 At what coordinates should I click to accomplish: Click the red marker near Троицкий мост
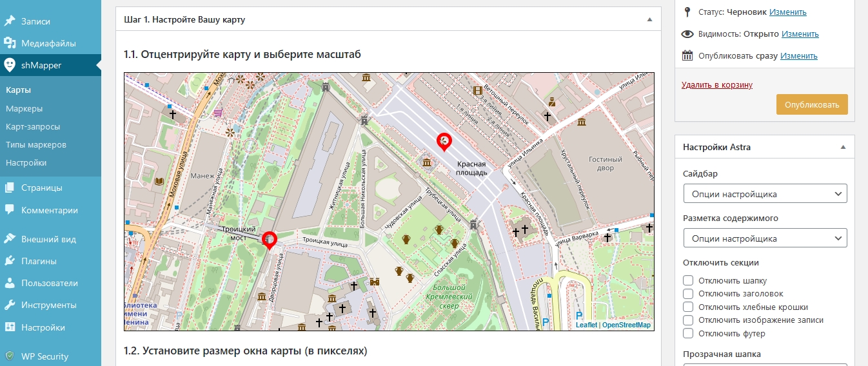(269, 239)
